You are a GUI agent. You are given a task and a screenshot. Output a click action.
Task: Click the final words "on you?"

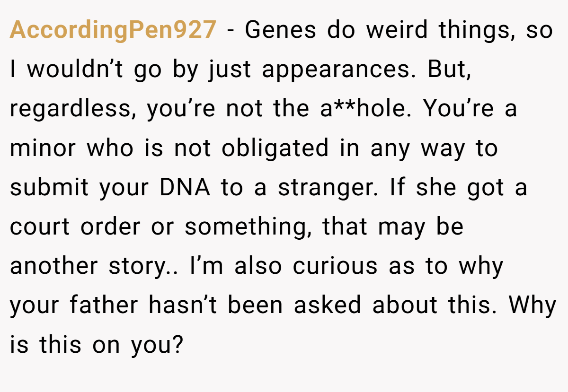click(x=138, y=346)
